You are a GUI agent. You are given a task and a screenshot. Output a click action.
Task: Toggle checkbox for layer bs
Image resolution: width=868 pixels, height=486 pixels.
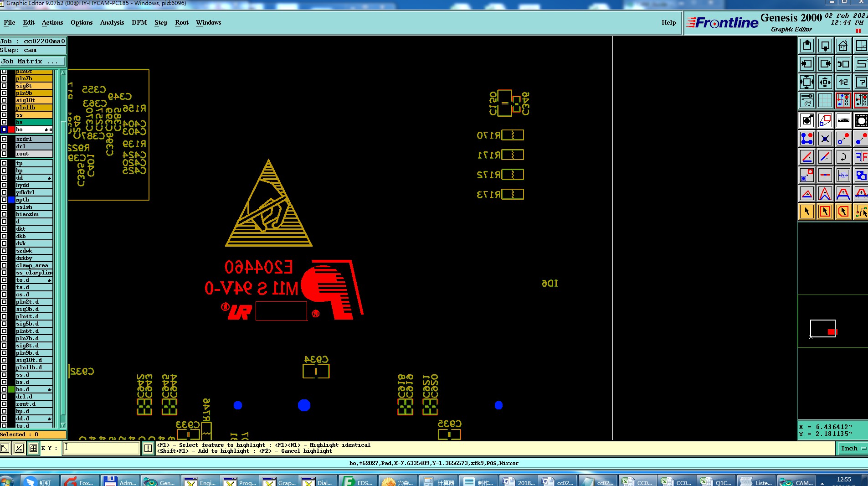(4, 122)
